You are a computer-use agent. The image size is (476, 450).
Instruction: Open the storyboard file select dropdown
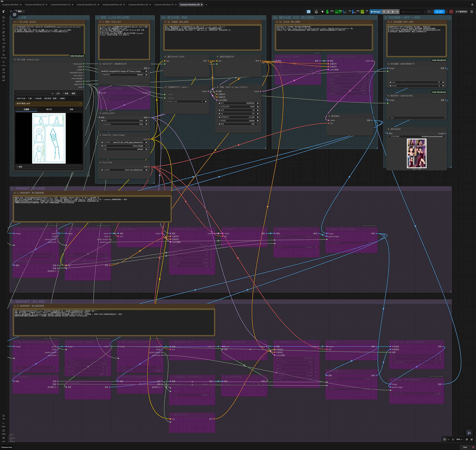pos(35,93)
